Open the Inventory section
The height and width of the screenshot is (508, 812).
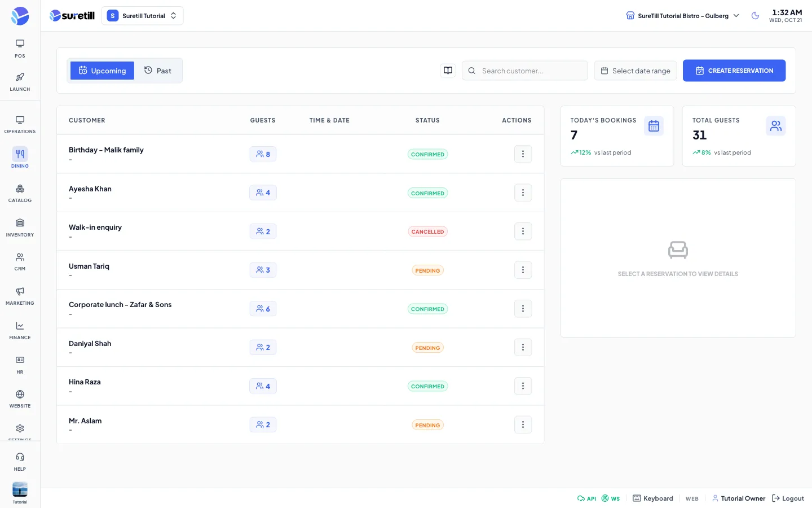tap(20, 227)
